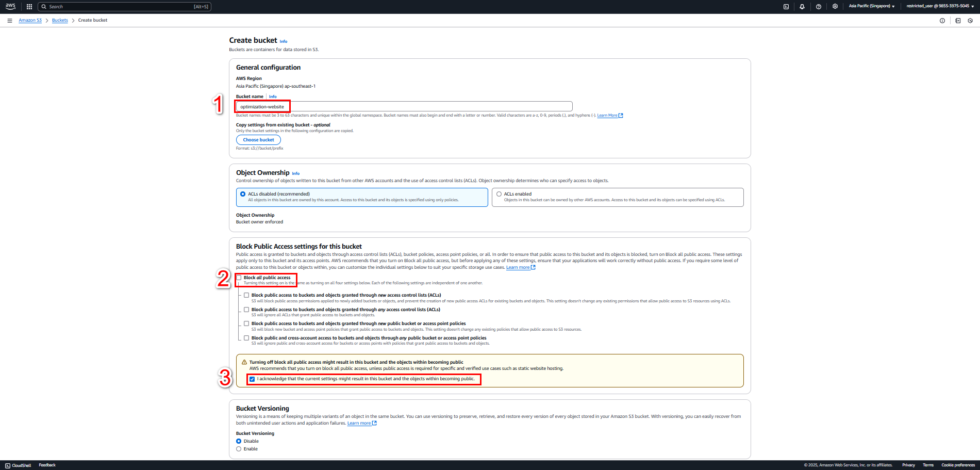Expand the restricted_user account dropdown
Image resolution: width=980 pixels, height=470 pixels.
click(x=940, y=6)
